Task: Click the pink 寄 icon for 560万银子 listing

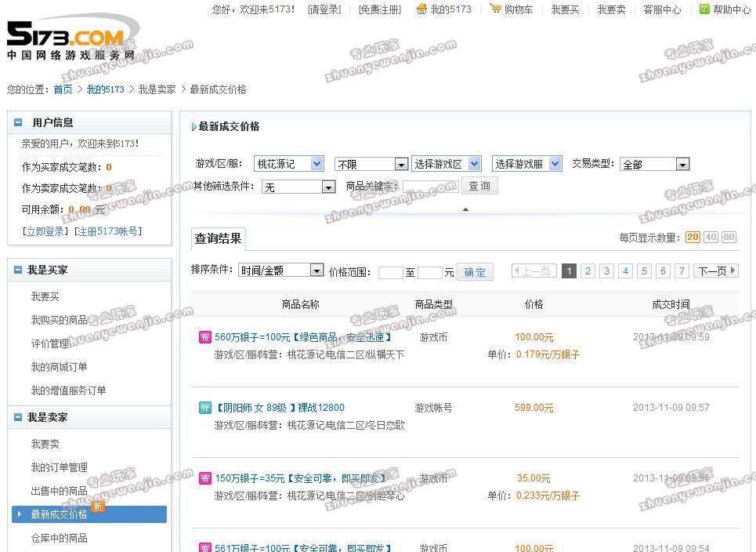Action: 205,337
